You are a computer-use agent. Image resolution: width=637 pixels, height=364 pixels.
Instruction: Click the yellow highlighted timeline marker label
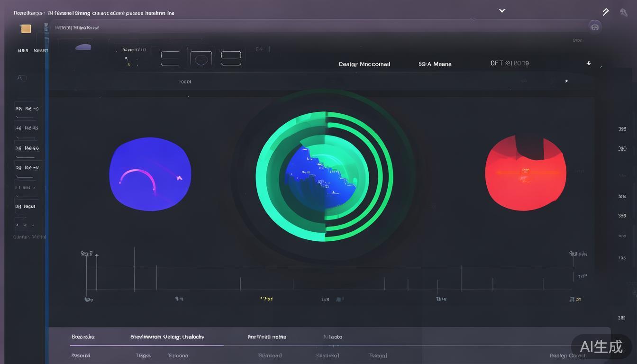point(266,299)
